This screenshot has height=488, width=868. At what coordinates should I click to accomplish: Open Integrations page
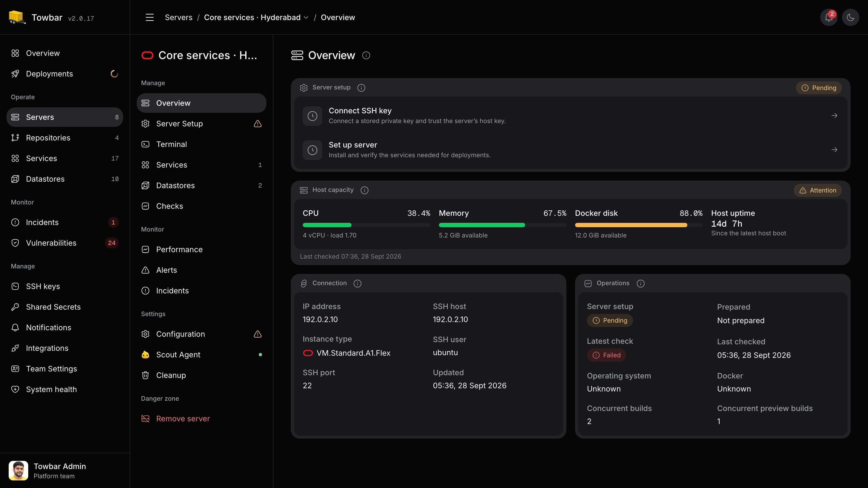65,348
